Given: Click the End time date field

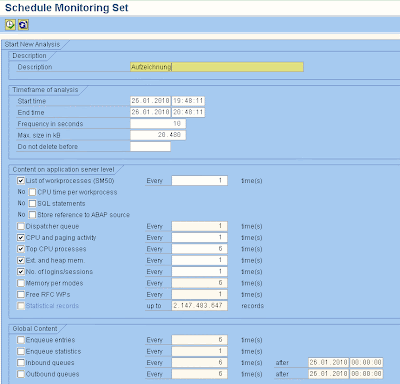Looking at the screenshot, I should pyautogui.click(x=150, y=112).
